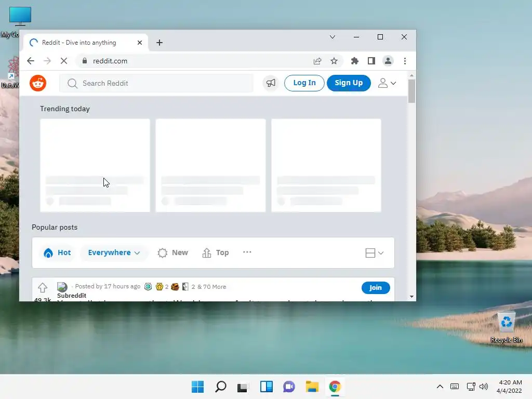Click the page vertical scrollbar thumb
Screen dimensions: 532x399
pos(411,91)
